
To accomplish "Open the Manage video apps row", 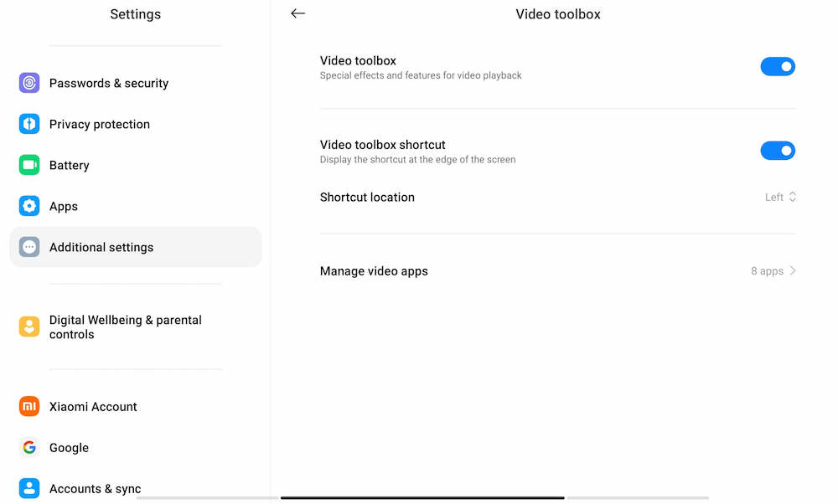I will (x=558, y=270).
